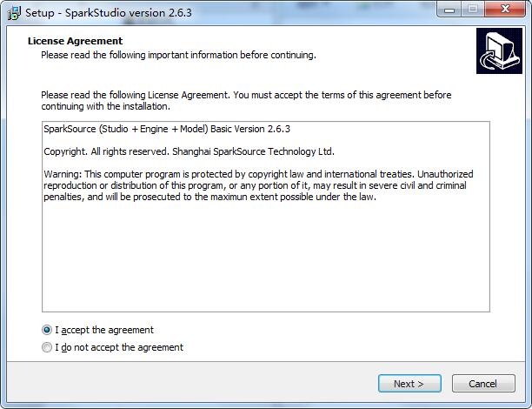Click the disabled maximize button
Screen dimensions: 532x409
tap(472, 10)
